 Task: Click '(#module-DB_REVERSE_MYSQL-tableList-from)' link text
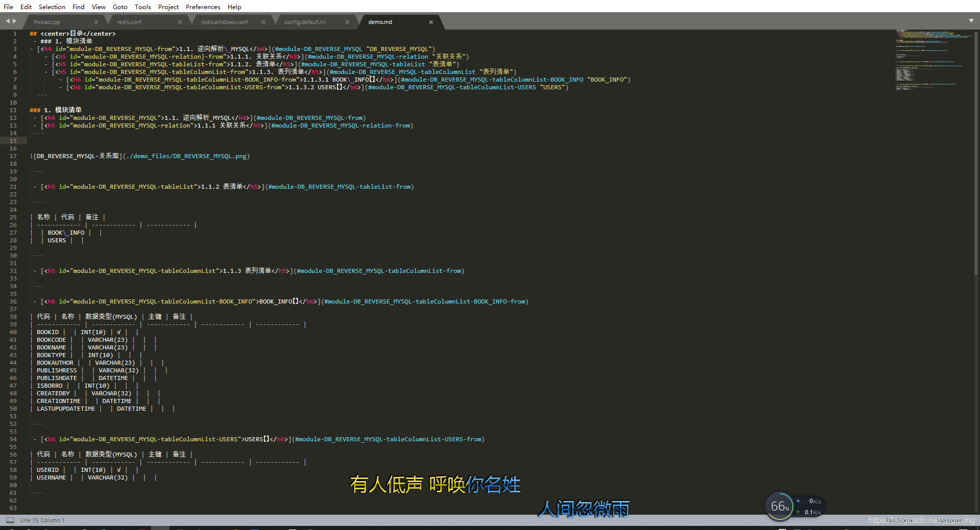339,187
